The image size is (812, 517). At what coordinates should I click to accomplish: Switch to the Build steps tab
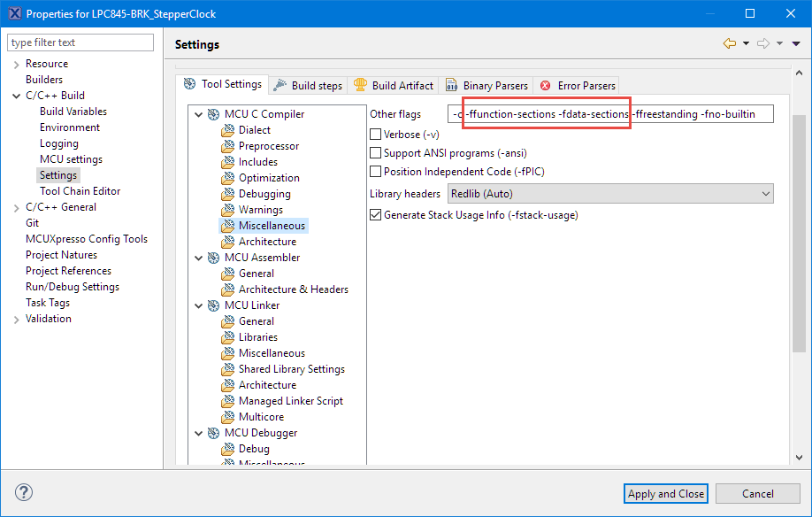tap(308, 85)
